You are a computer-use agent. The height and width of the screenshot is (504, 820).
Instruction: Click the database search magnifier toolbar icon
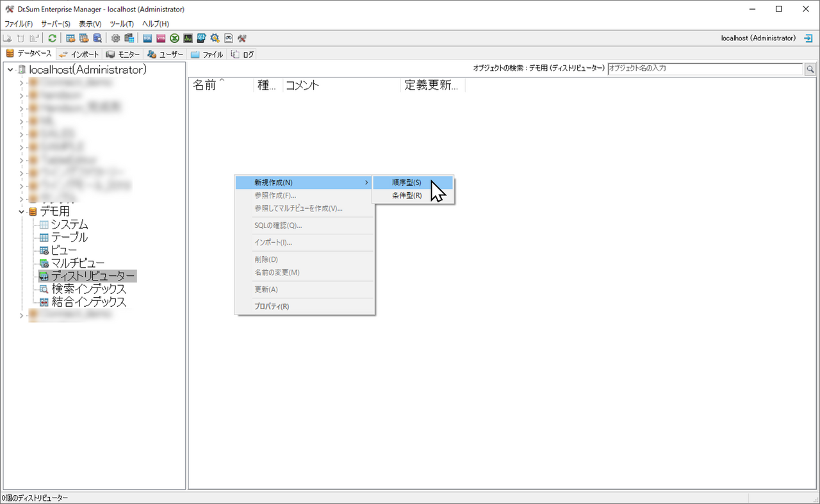click(97, 38)
